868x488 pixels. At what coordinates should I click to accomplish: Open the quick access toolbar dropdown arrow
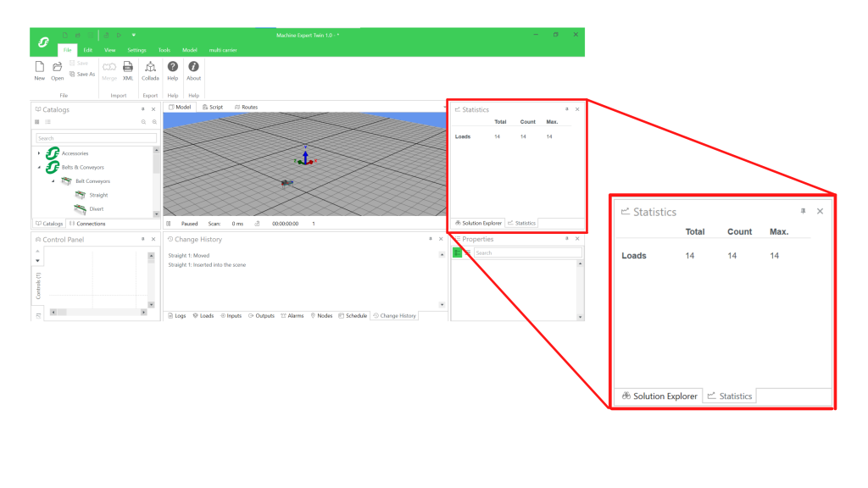[x=133, y=35]
